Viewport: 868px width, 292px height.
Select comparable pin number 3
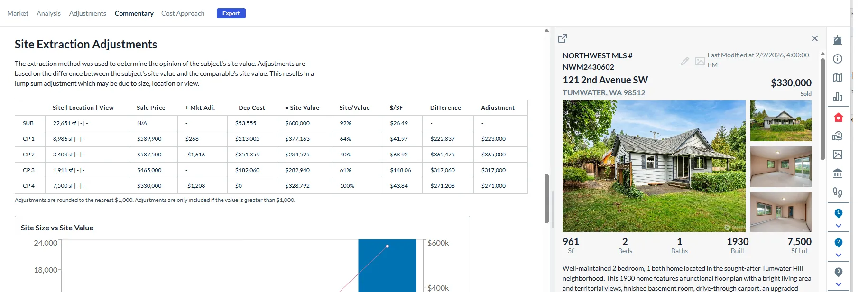point(839,272)
